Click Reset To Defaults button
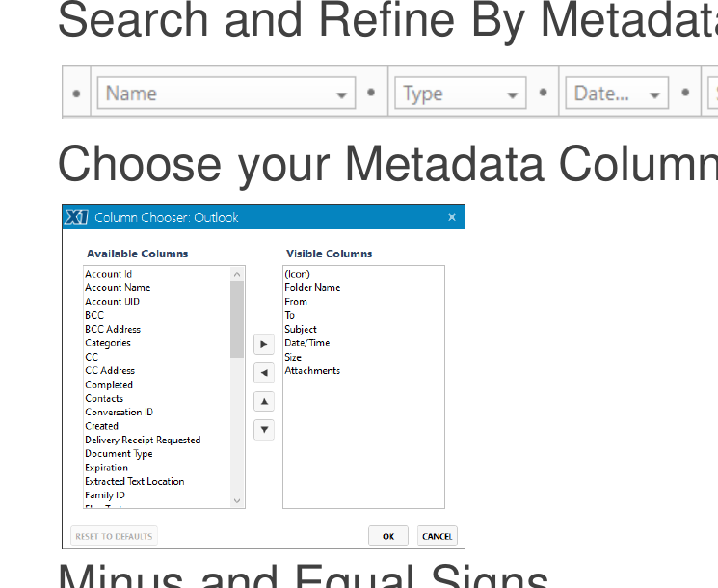The height and width of the screenshot is (588, 718). click(x=114, y=536)
